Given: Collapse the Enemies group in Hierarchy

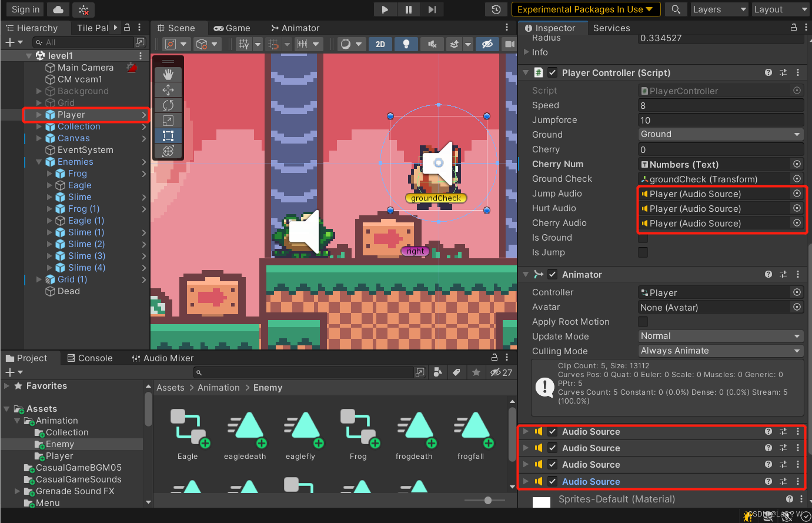Looking at the screenshot, I should (x=39, y=162).
